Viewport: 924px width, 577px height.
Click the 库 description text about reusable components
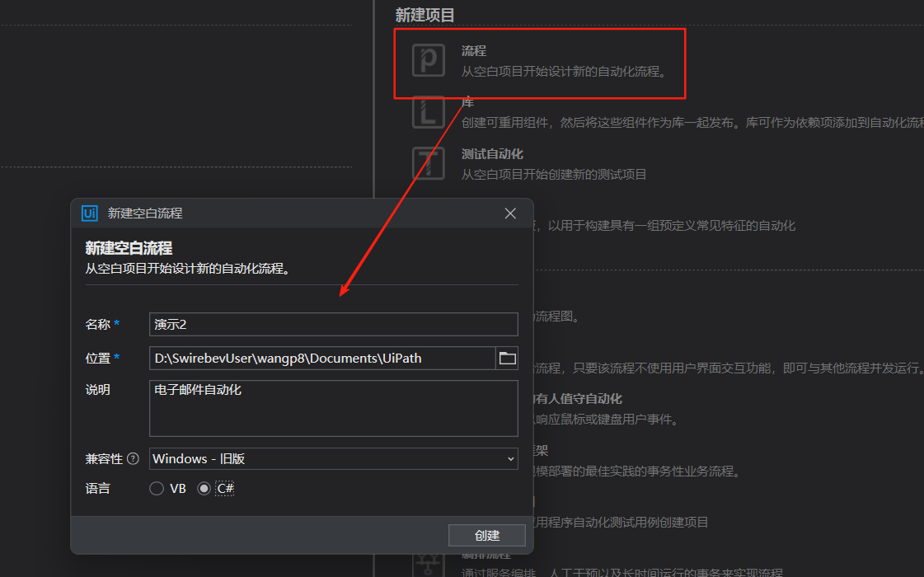tap(692, 123)
